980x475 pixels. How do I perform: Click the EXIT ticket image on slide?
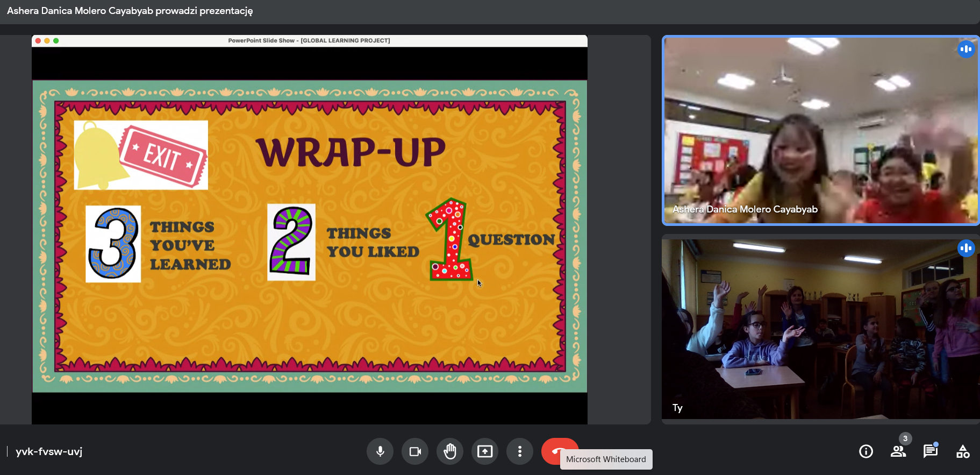pos(163,155)
